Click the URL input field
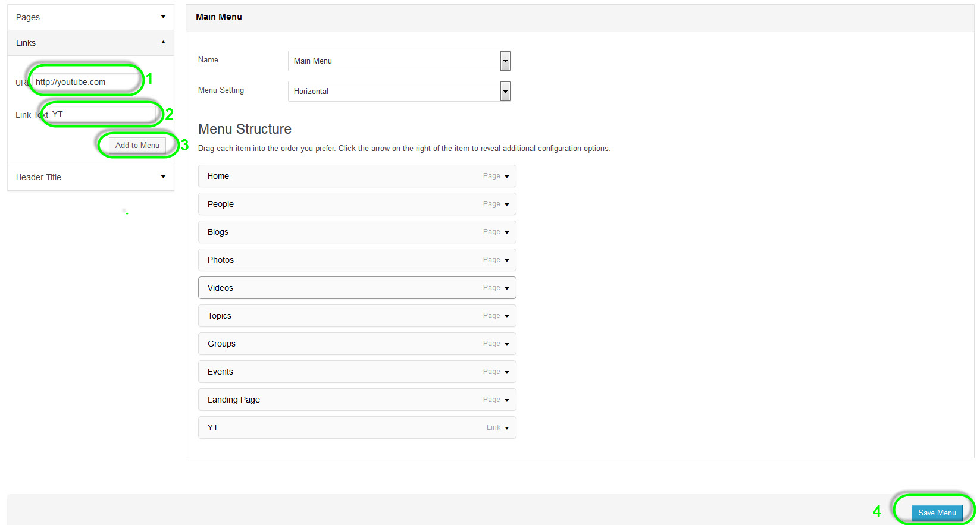The width and height of the screenshot is (980, 525). click(85, 82)
